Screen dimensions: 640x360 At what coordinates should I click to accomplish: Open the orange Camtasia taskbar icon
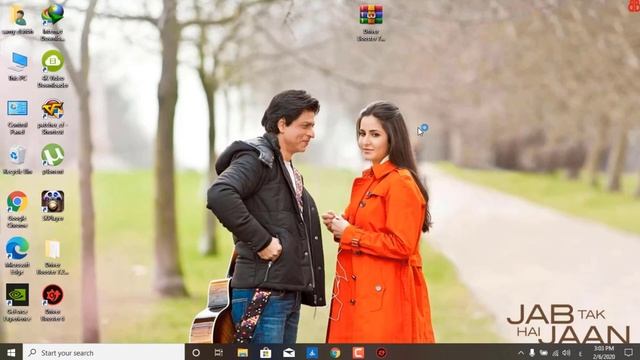pos(358,353)
